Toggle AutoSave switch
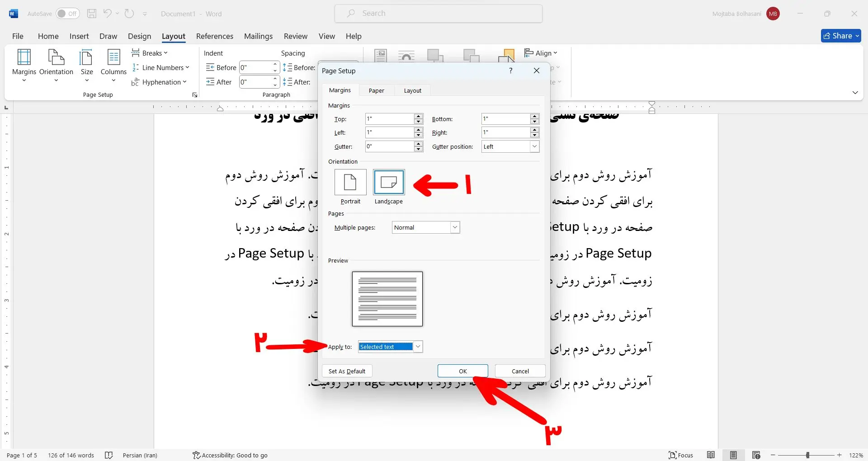The width and height of the screenshot is (868, 461). (68, 14)
